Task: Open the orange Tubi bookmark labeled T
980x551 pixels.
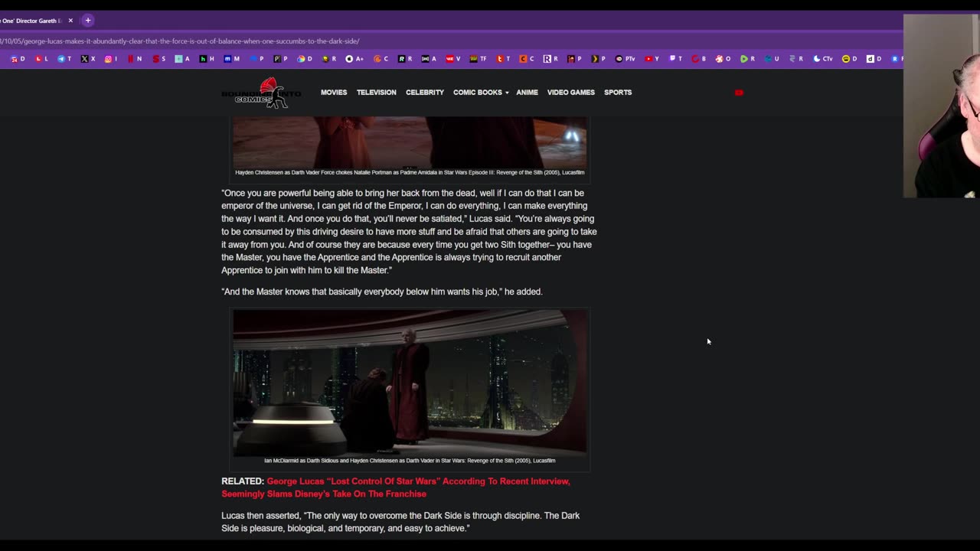Action: pos(503,59)
